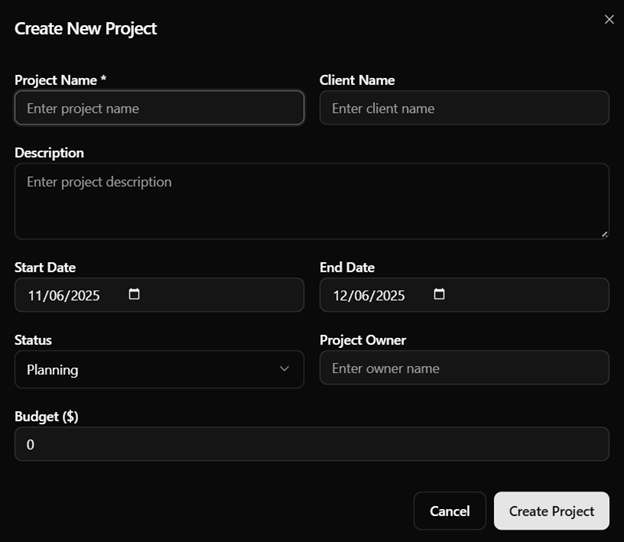The image size is (624, 542).
Task: Click the Description label
Action: pyautogui.click(x=49, y=153)
